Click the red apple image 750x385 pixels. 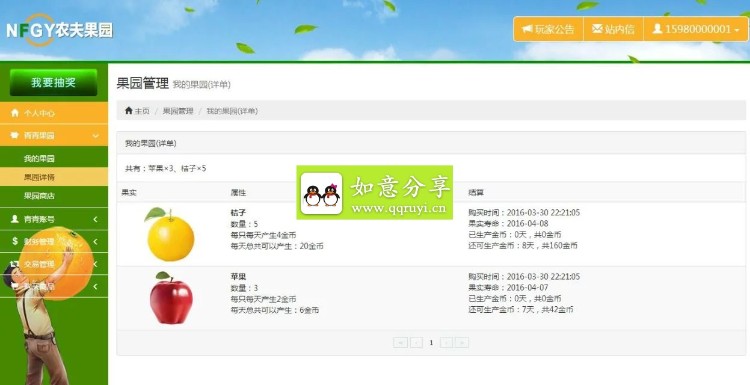[x=171, y=297]
